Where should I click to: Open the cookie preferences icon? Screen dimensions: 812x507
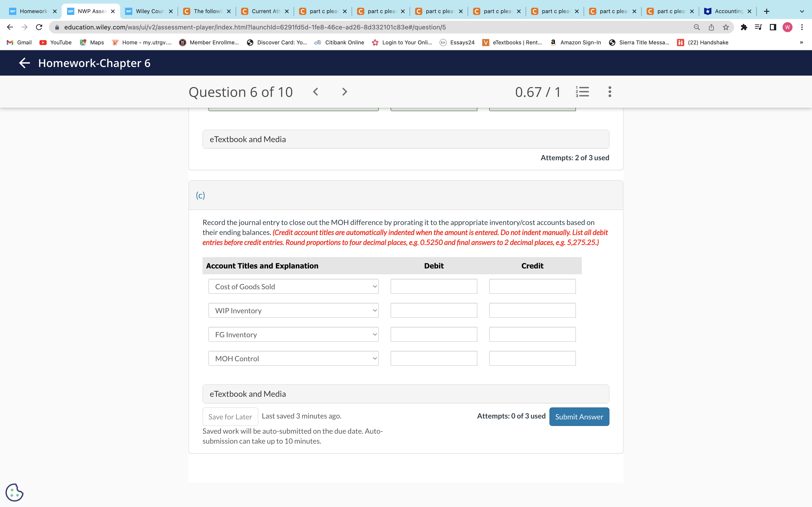pyautogui.click(x=14, y=492)
